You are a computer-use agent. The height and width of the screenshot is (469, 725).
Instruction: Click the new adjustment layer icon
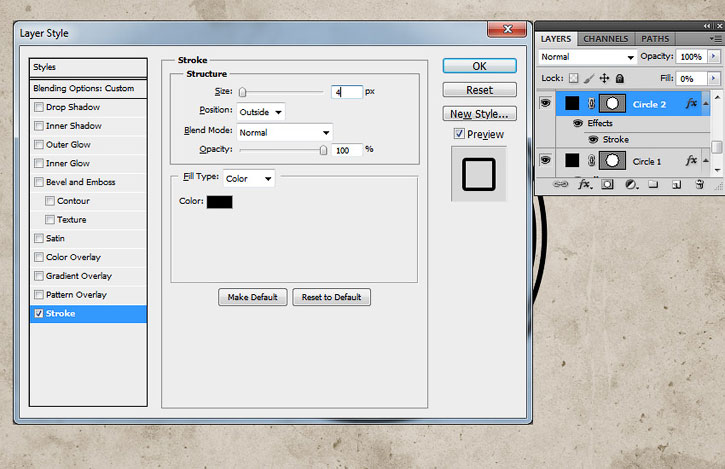click(631, 185)
